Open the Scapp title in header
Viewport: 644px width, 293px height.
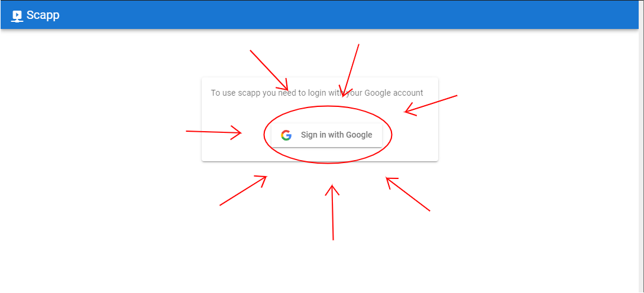(43, 15)
